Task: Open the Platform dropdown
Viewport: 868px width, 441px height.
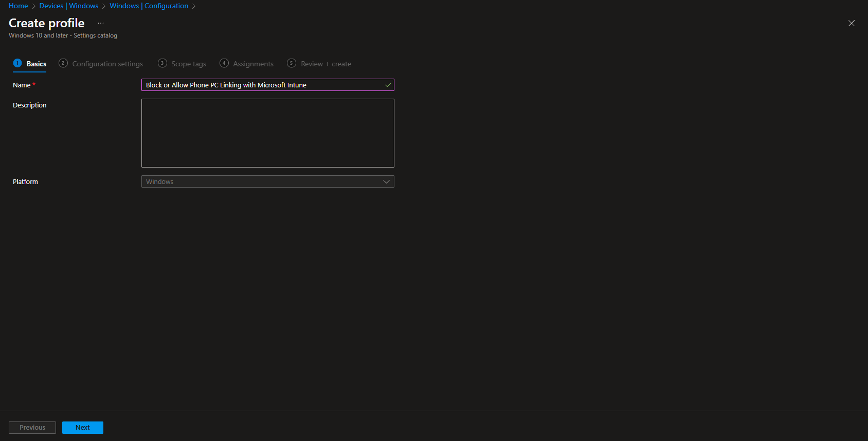Action: tap(268, 181)
